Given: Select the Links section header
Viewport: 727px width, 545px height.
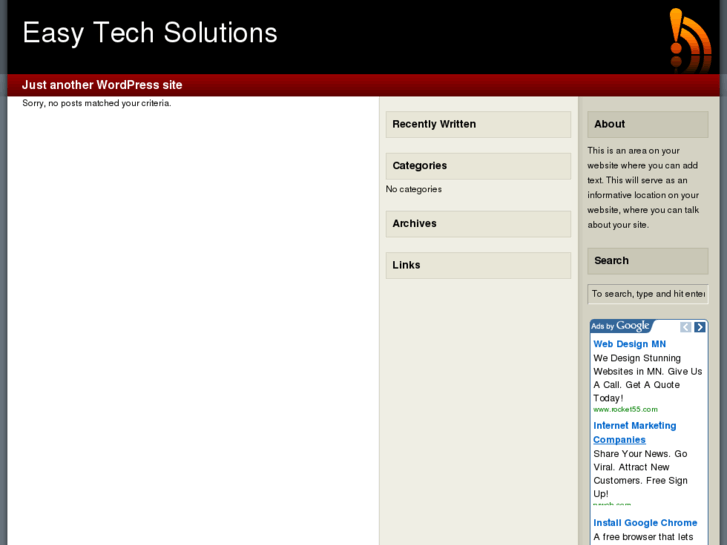Looking at the screenshot, I should coord(407,265).
